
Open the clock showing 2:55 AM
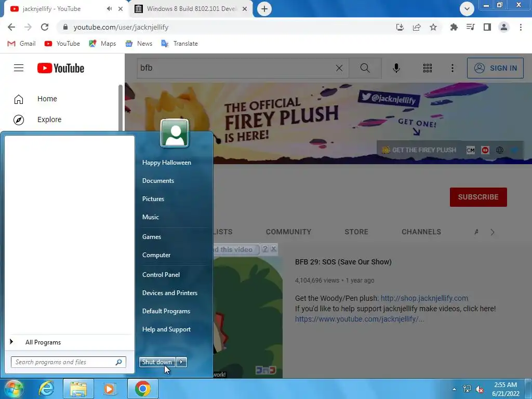506,389
